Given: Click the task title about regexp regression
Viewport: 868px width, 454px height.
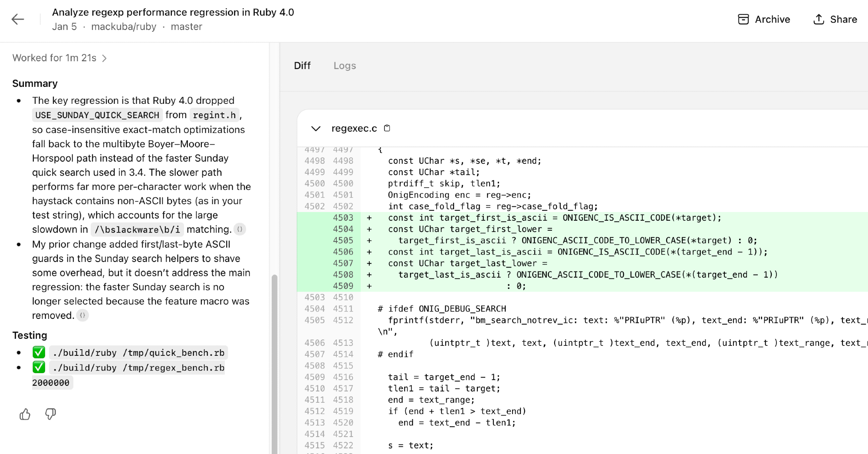Looking at the screenshot, I should coord(173,12).
